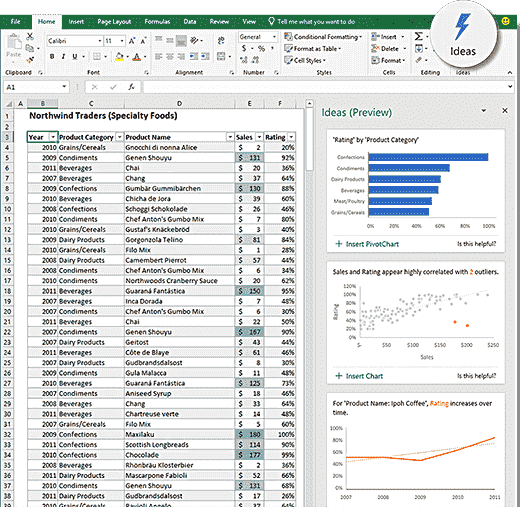Viewport: 520px width, 507px height.
Task: Click the Select All corner triangle
Action: click(x=9, y=104)
